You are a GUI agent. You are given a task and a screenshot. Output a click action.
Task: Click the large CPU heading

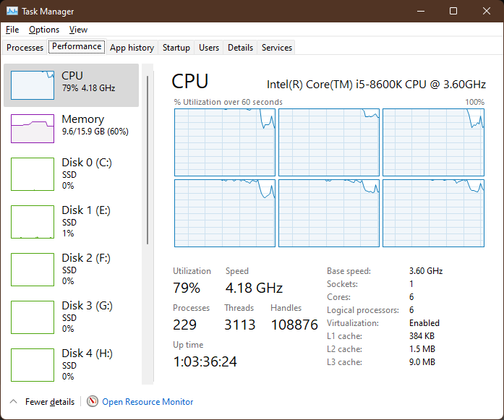(190, 82)
